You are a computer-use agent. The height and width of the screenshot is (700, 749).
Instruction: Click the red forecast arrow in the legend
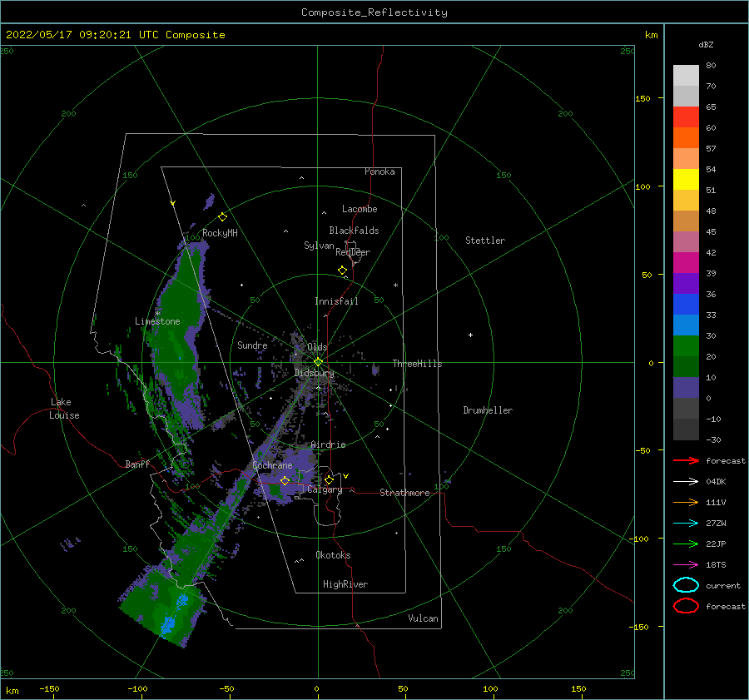tap(686, 460)
